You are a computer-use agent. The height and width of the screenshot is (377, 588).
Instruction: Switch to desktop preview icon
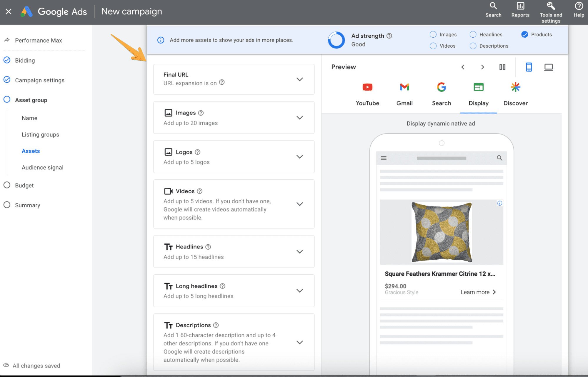(x=548, y=67)
